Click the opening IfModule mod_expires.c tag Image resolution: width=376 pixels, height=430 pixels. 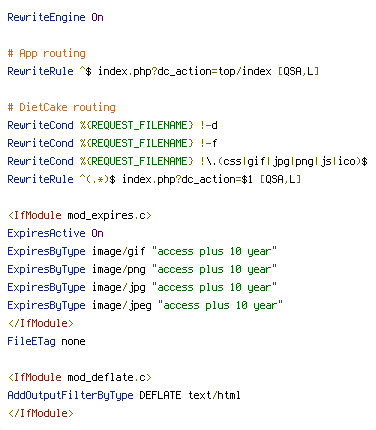(x=80, y=215)
